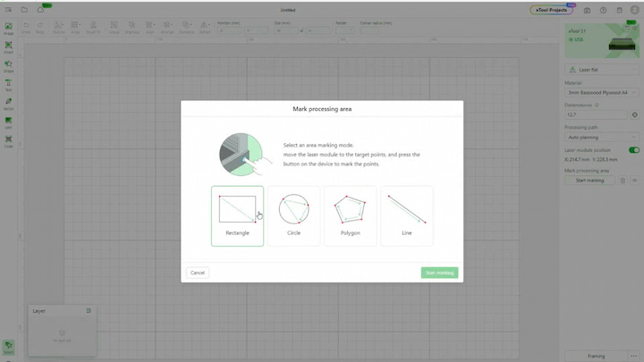Open the Arrange toolbar dropdown

(167, 28)
